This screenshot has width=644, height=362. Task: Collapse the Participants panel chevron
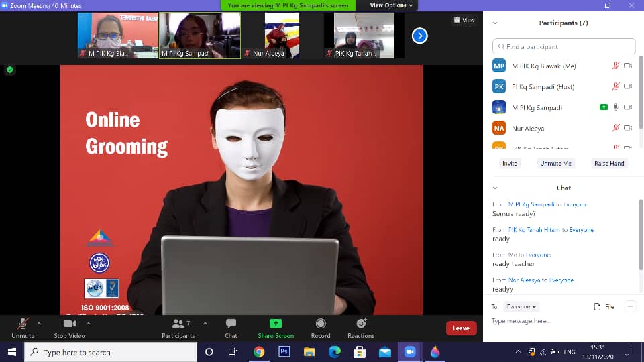point(495,23)
